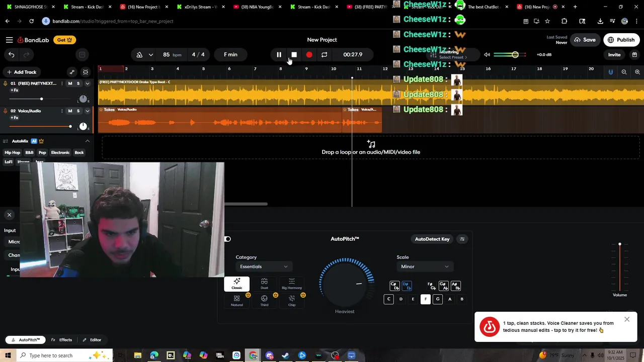
Task: Open metronome settings dropdown arrow
Action: [150, 55]
